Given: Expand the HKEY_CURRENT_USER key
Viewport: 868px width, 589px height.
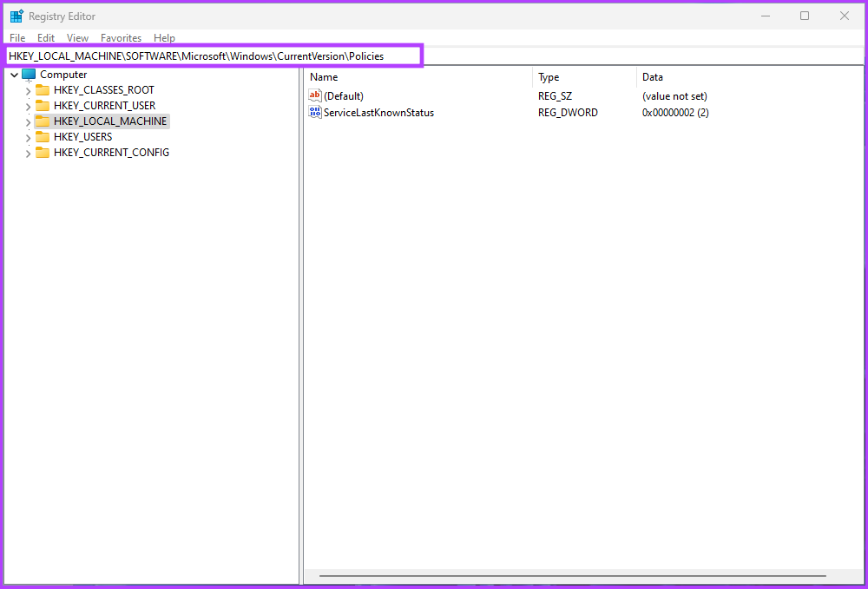Looking at the screenshot, I should [28, 106].
